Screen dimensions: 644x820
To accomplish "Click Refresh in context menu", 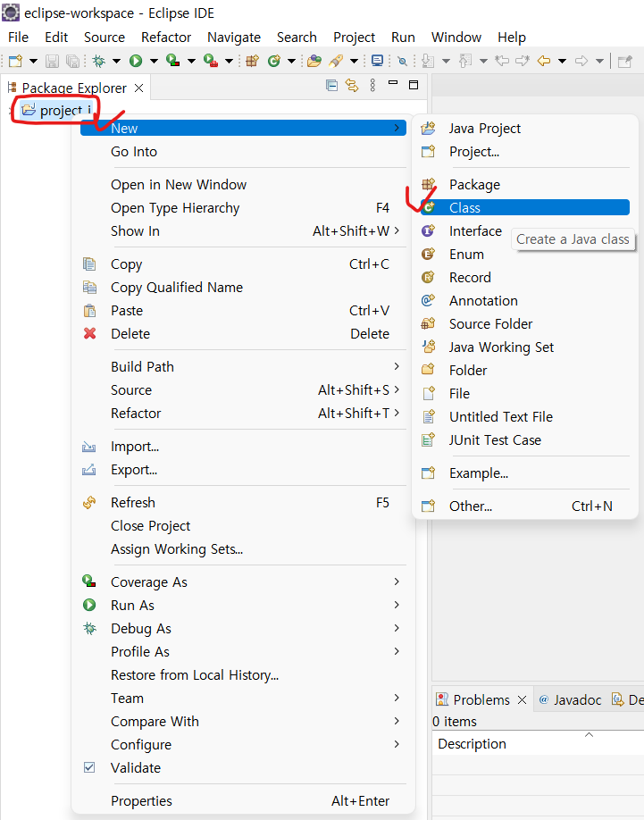I will tap(243, 503).
